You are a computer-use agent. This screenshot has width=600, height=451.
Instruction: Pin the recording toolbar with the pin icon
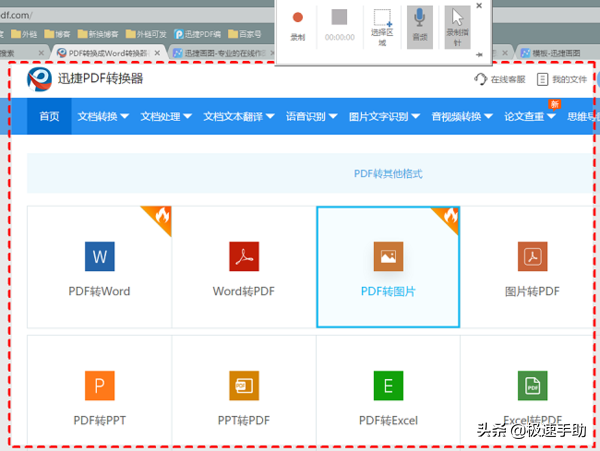pyautogui.click(x=479, y=55)
